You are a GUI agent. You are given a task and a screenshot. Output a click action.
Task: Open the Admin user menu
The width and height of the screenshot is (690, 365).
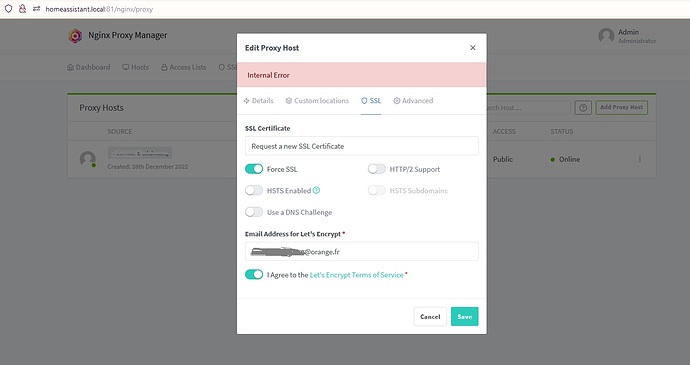coord(628,36)
